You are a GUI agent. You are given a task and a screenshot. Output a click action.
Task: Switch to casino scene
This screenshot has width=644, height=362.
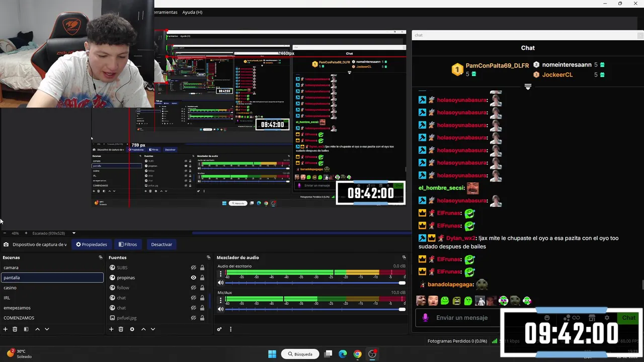point(52,288)
